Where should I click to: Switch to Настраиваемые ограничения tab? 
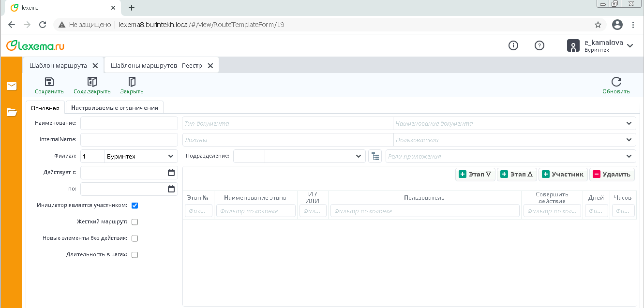tap(114, 107)
